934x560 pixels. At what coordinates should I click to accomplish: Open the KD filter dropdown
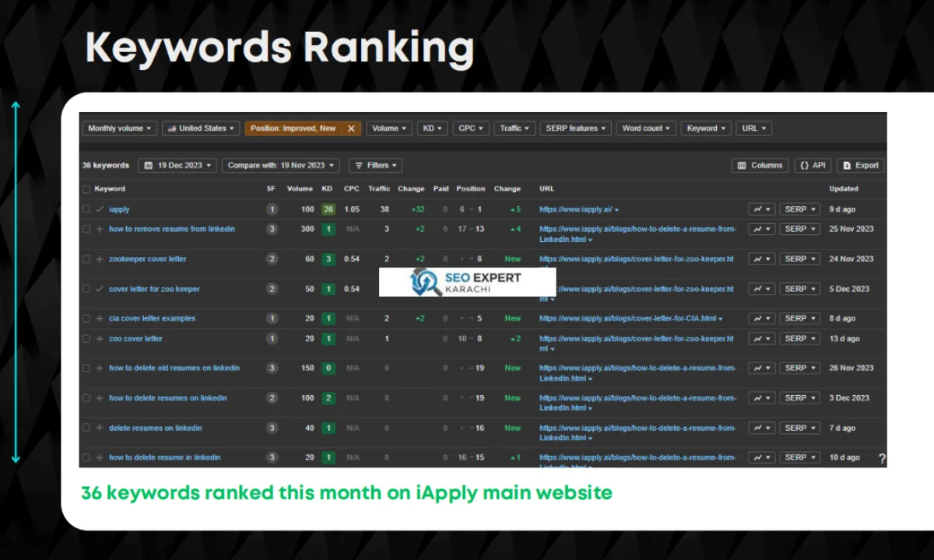[432, 128]
